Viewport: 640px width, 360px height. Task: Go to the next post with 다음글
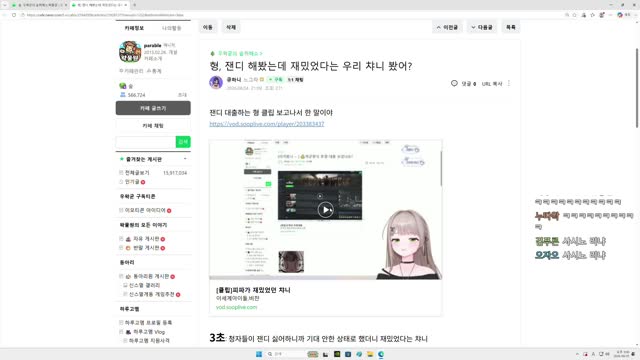point(482,27)
